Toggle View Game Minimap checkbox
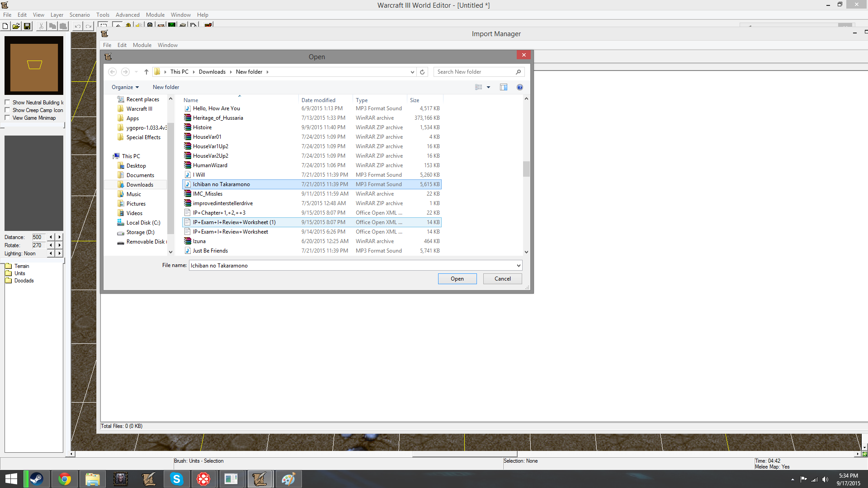The height and width of the screenshot is (488, 868). point(7,118)
